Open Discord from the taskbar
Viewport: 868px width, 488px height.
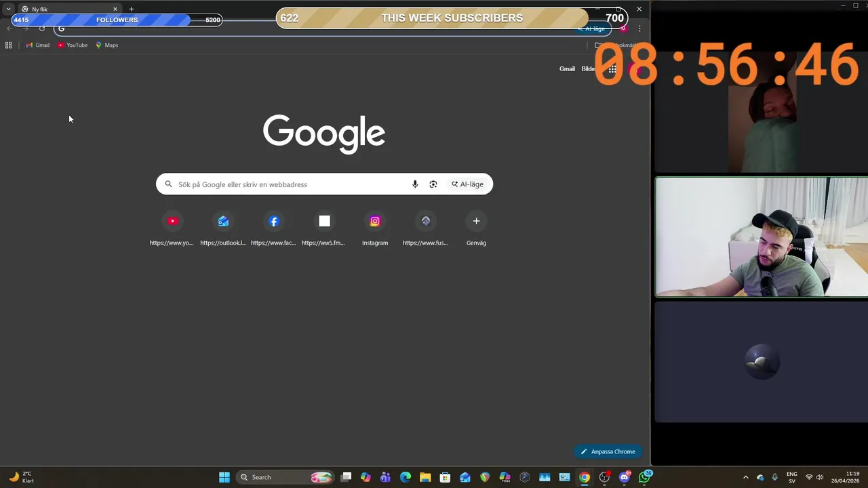point(625,477)
